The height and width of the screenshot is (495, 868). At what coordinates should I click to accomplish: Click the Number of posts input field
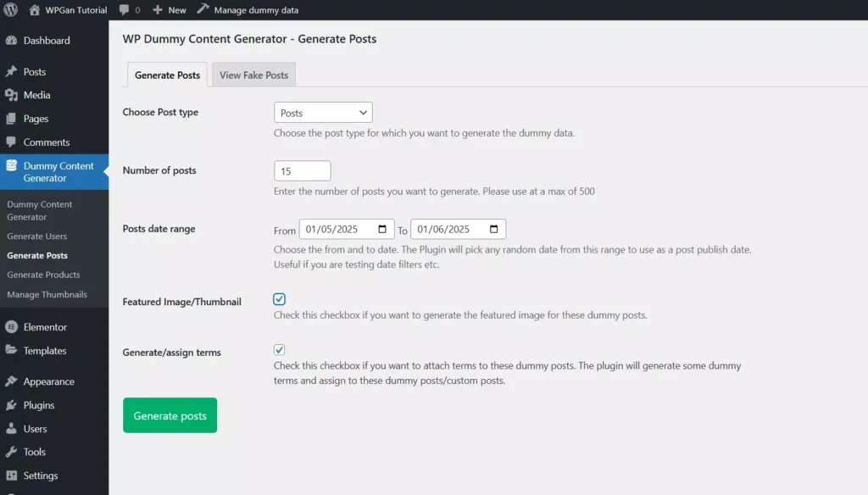tap(303, 170)
